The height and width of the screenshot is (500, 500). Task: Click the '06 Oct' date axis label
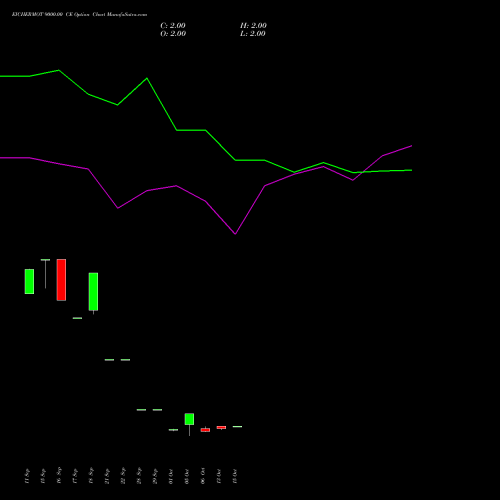203,476
